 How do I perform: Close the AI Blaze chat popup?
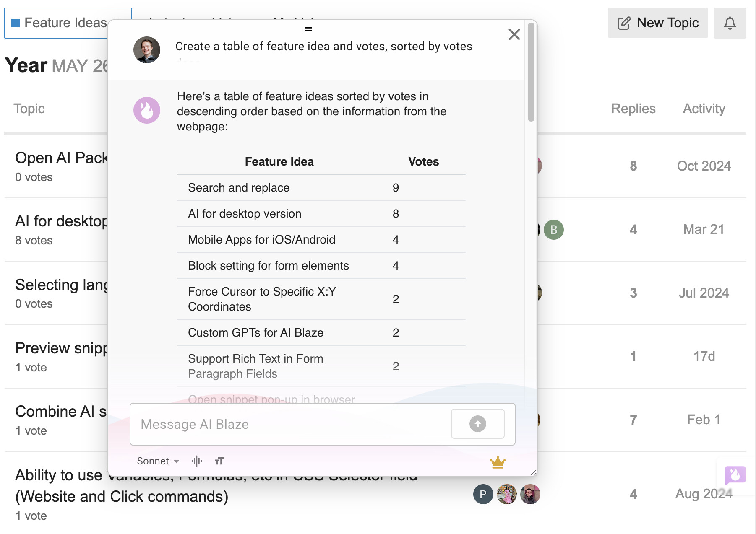pos(514,34)
